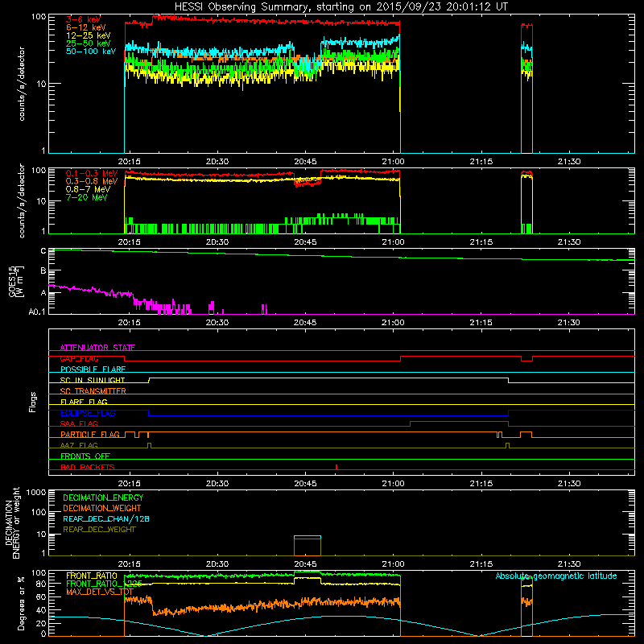The image size is (644, 644).
Task: Select the green 25-50 keV legend label
Action: click(89, 43)
